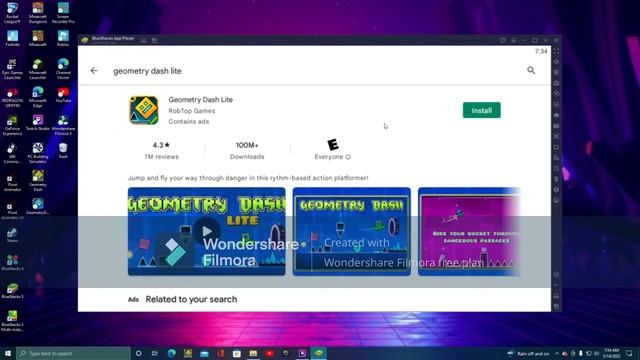
Task: Open the BlueStacks hamburger menu in title bar
Action: pos(513,40)
